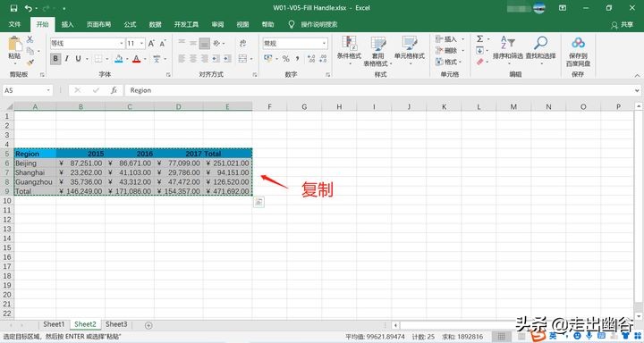The image size is (644, 343).
Task: Click the Clear eraser icon
Action: pos(479,62)
